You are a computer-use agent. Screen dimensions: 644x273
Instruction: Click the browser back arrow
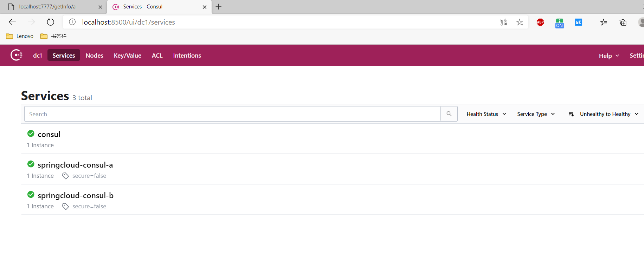tap(12, 22)
